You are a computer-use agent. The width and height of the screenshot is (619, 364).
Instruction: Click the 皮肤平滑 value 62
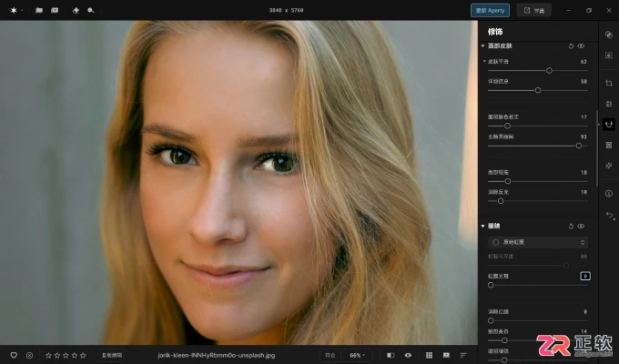(x=583, y=62)
